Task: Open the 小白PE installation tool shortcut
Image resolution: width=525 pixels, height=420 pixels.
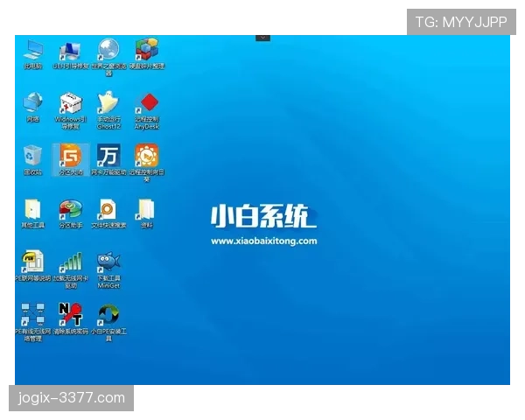Action: point(108,322)
